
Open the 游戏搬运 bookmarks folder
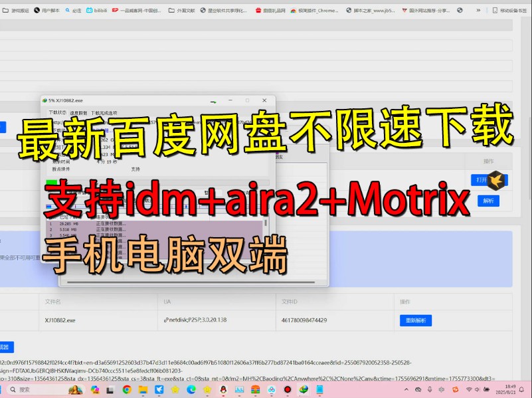pos(16,11)
